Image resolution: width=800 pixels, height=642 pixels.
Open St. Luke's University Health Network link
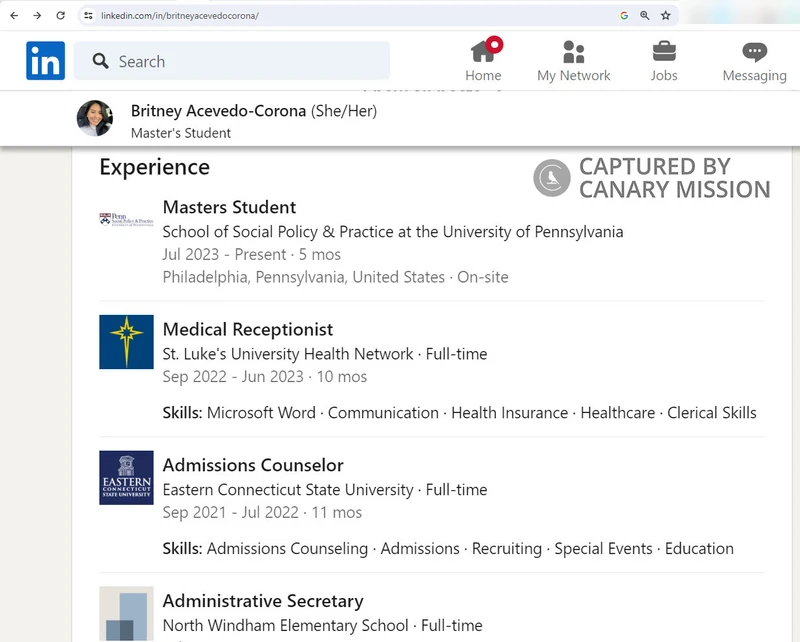pyautogui.click(x=288, y=354)
